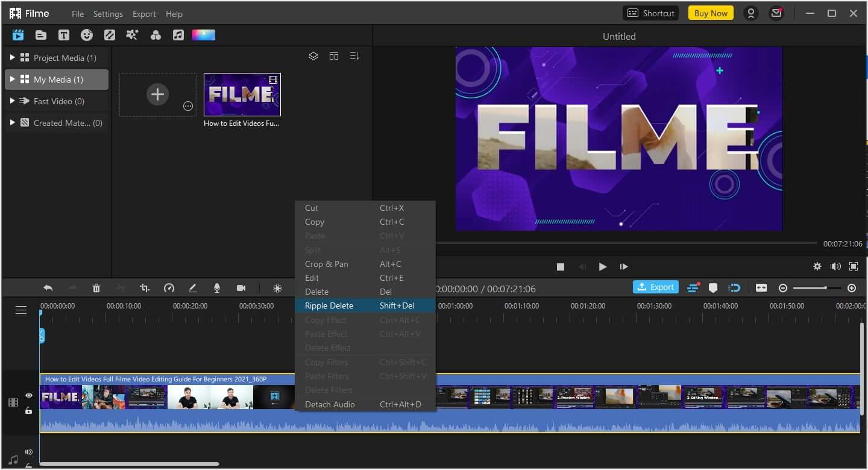The height and width of the screenshot is (470, 868).
Task: Open the Settings menu
Action: [x=108, y=14]
